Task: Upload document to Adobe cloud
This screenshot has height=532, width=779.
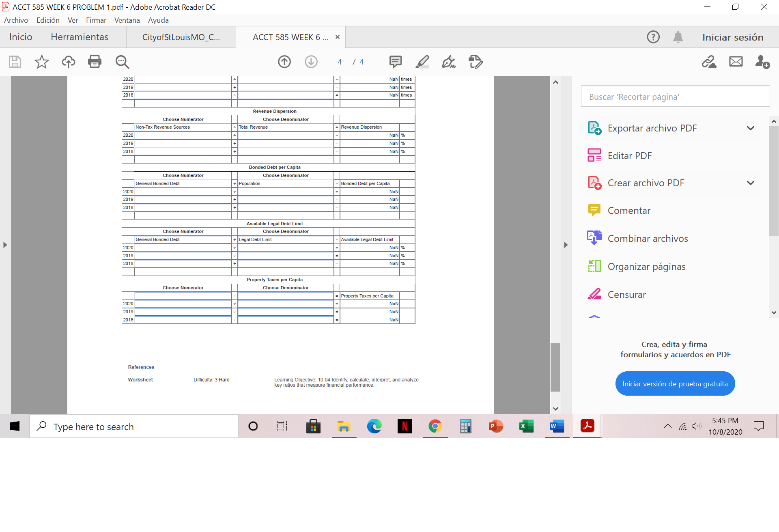Action: click(x=68, y=62)
